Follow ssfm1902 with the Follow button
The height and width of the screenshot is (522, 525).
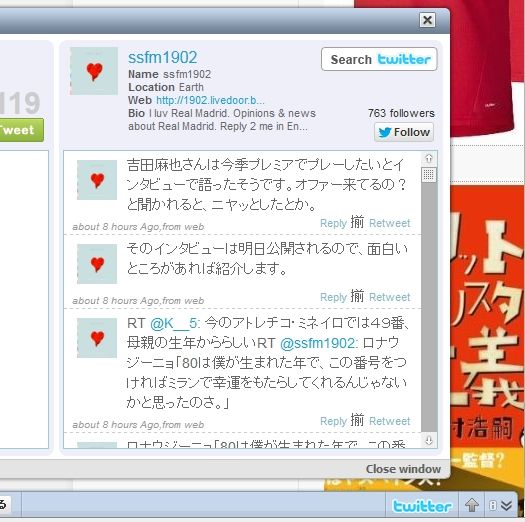click(404, 132)
